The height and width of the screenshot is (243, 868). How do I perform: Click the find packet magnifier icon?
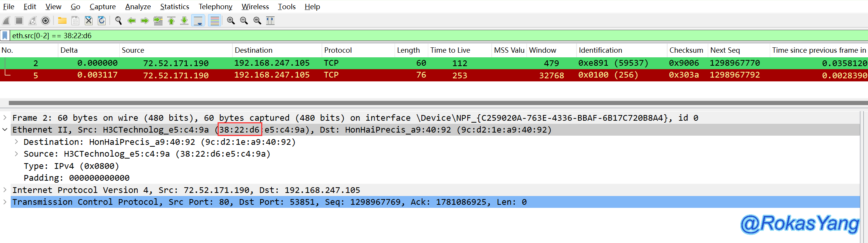(119, 21)
